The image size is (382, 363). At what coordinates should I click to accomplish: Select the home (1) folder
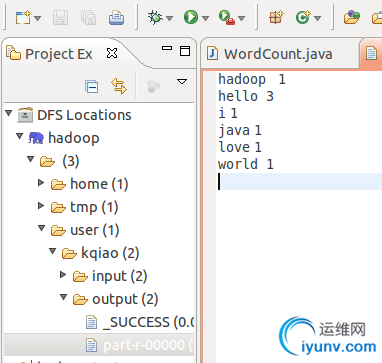coord(89,184)
